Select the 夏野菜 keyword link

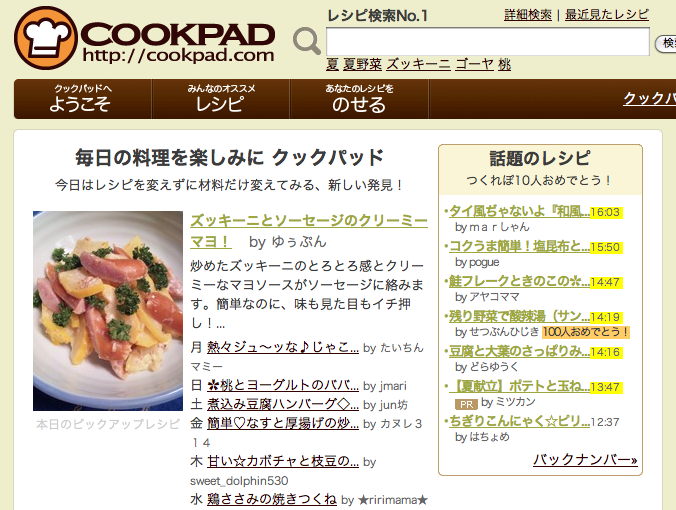click(362, 64)
